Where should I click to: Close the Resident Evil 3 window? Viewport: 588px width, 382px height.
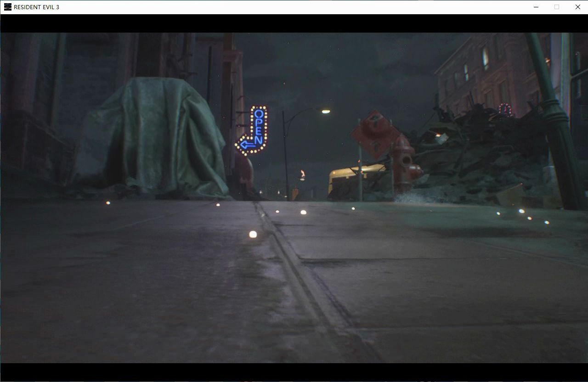coord(577,7)
